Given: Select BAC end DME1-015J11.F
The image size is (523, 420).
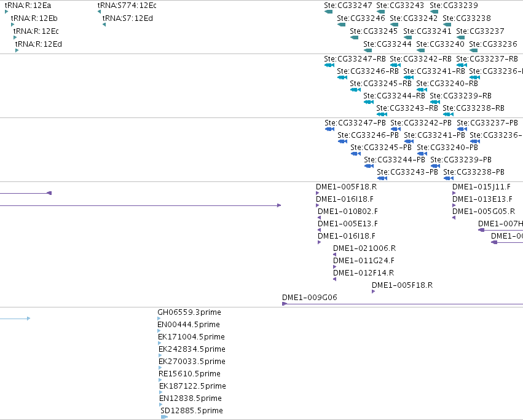Looking at the screenshot, I should coord(481,187).
